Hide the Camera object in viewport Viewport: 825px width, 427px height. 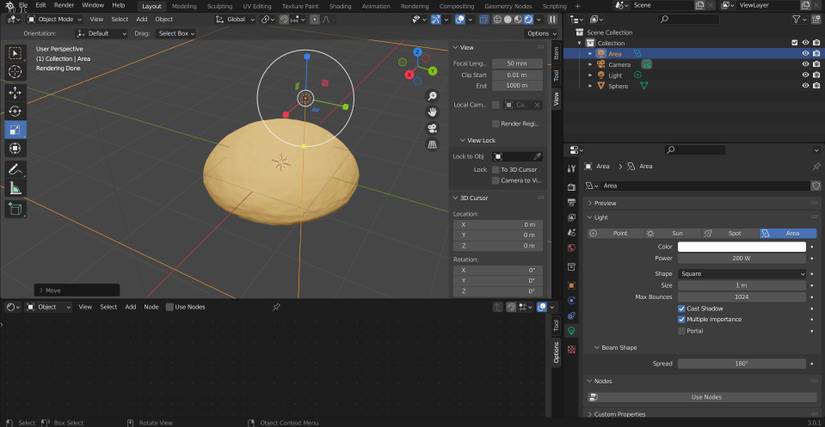pyautogui.click(x=805, y=64)
